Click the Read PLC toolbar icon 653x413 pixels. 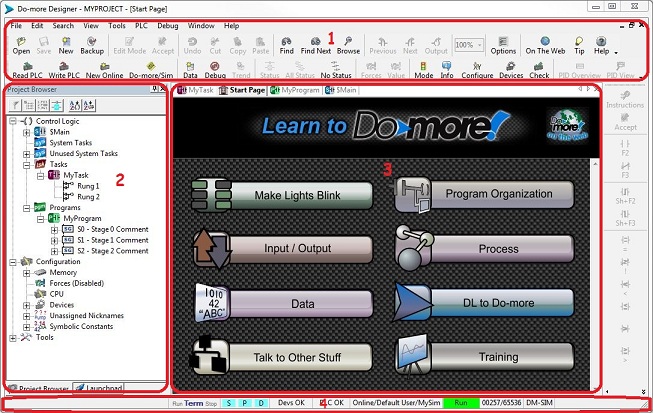tap(27, 70)
